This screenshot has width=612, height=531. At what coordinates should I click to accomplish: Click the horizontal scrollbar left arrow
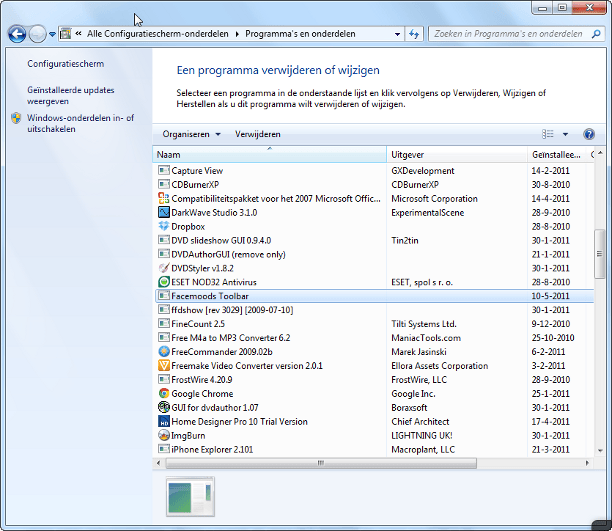158,463
